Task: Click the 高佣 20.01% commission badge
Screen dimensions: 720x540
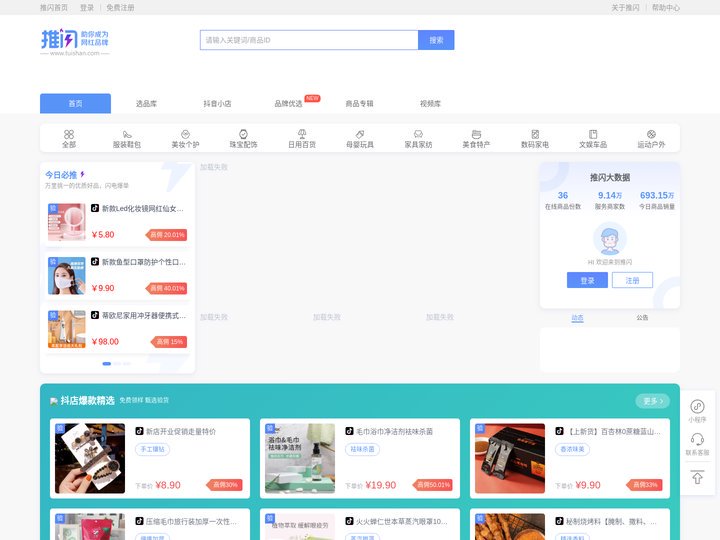Action: pos(167,235)
